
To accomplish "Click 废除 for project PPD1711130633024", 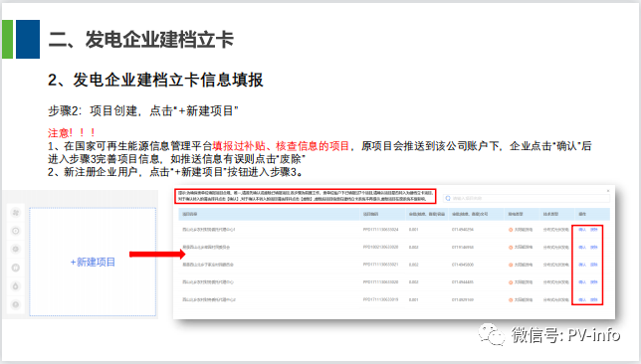I will [x=594, y=230].
